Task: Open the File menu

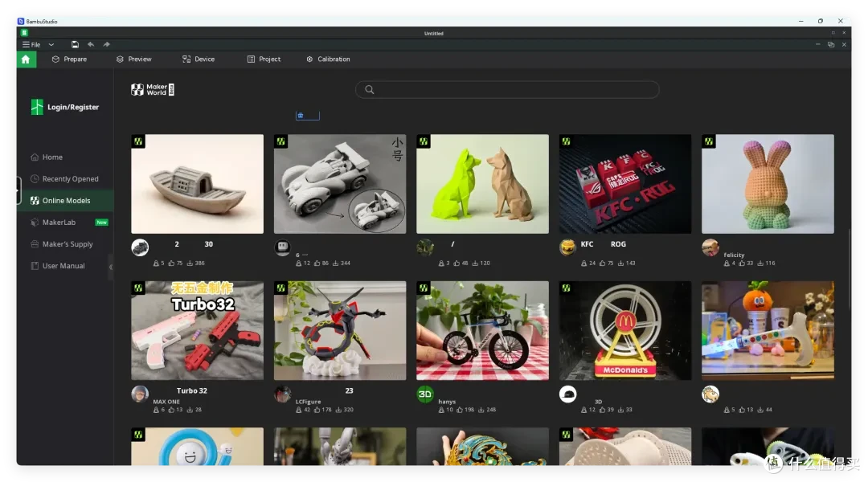Action: (31, 44)
